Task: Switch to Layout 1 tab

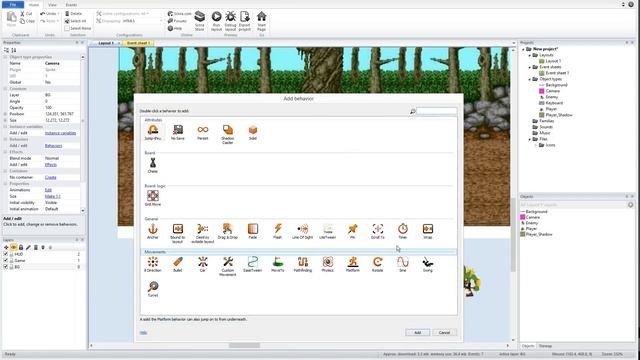Action: tap(106, 43)
